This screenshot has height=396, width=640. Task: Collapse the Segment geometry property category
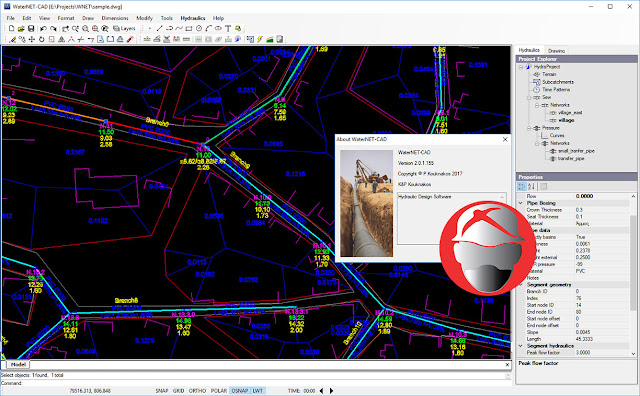click(x=521, y=285)
